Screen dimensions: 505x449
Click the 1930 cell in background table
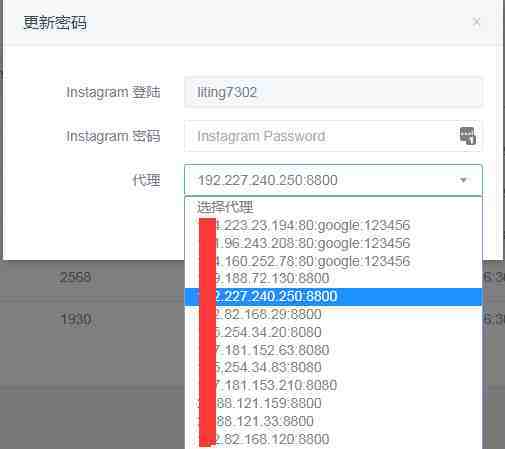[76, 319]
